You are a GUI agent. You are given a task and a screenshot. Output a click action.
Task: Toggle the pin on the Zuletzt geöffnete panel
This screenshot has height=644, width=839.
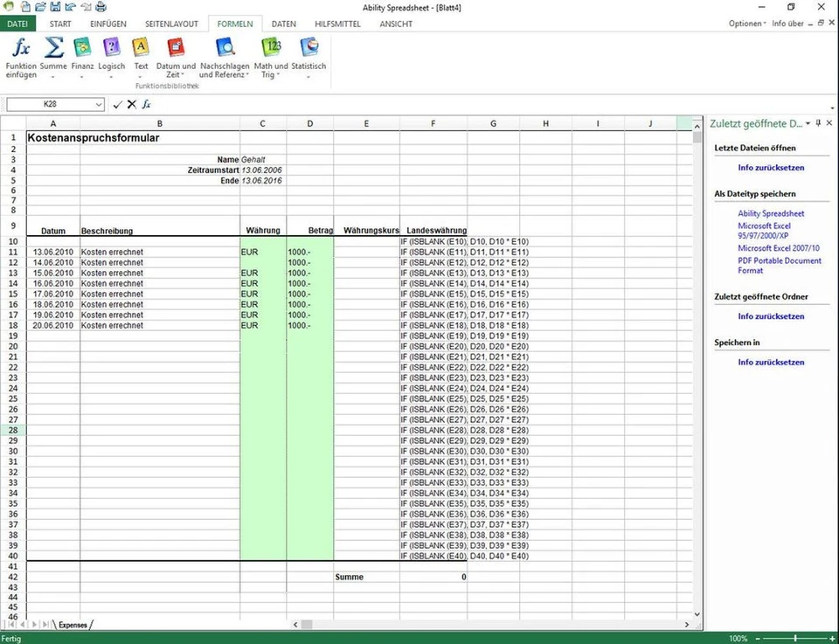click(818, 122)
